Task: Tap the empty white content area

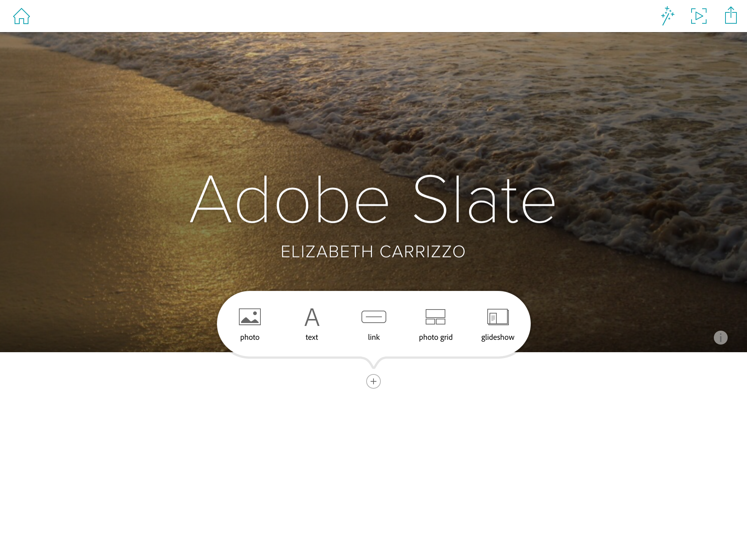Action: 373,474
